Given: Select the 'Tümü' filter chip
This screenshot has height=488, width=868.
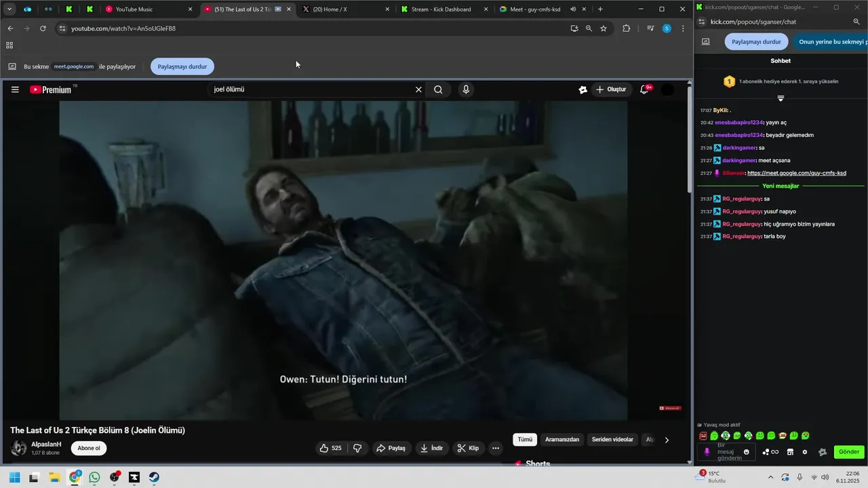Looking at the screenshot, I should (x=525, y=440).
